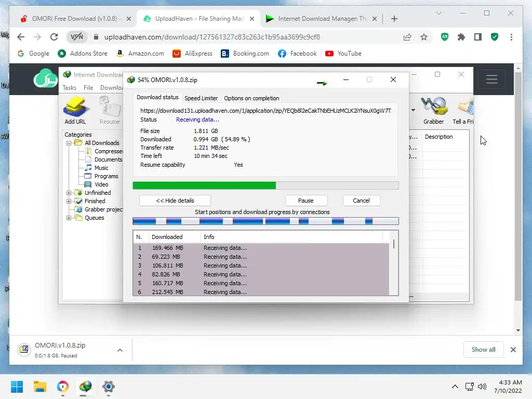Open the AdBlock extension icon

click(x=445, y=37)
